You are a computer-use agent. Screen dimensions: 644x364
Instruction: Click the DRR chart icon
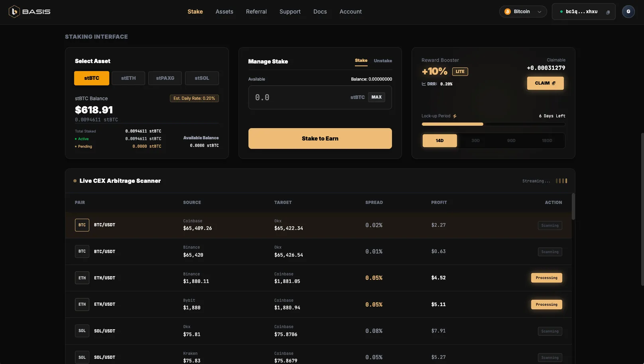(x=423, y=84)
